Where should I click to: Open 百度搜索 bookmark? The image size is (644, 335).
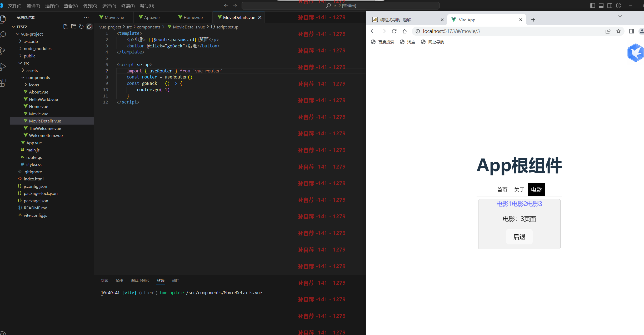382,42
